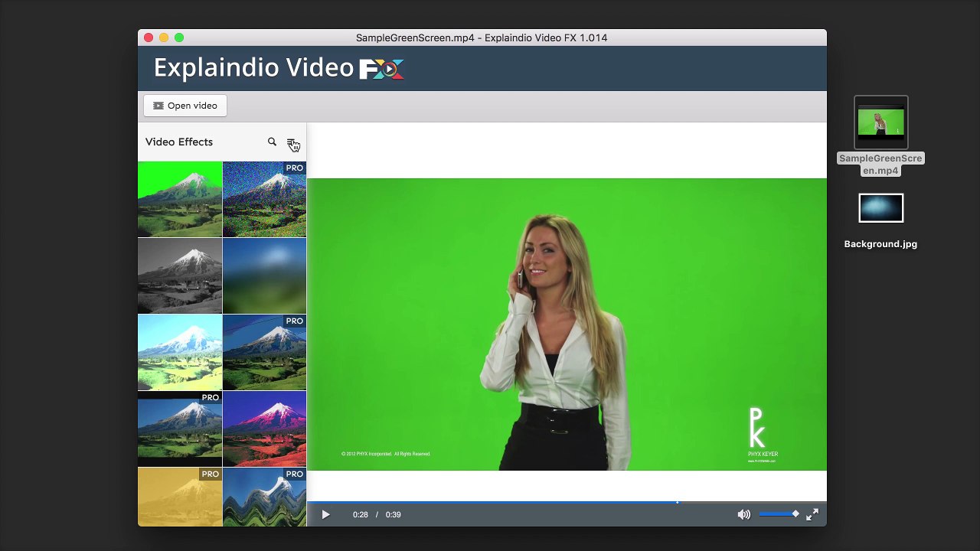Select the PRO yellow tint effect
The height and width of the screenshot is (551, 980).
click(x=180, y=497)
